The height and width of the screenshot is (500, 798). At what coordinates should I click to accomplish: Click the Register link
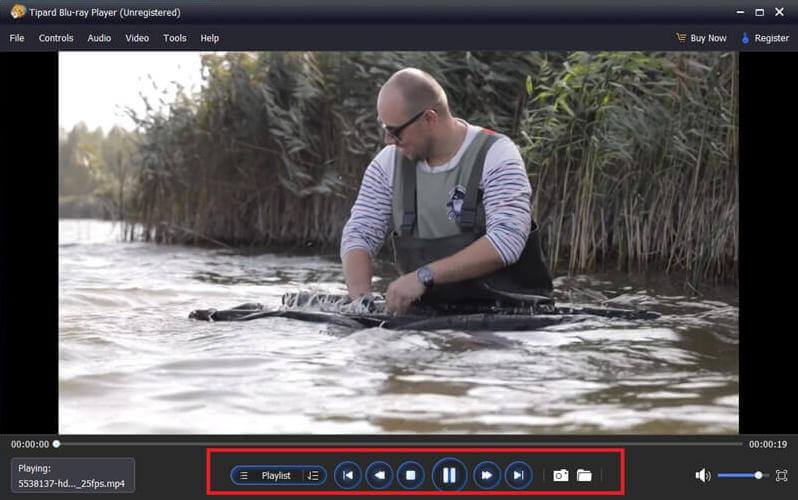[765, 38]
